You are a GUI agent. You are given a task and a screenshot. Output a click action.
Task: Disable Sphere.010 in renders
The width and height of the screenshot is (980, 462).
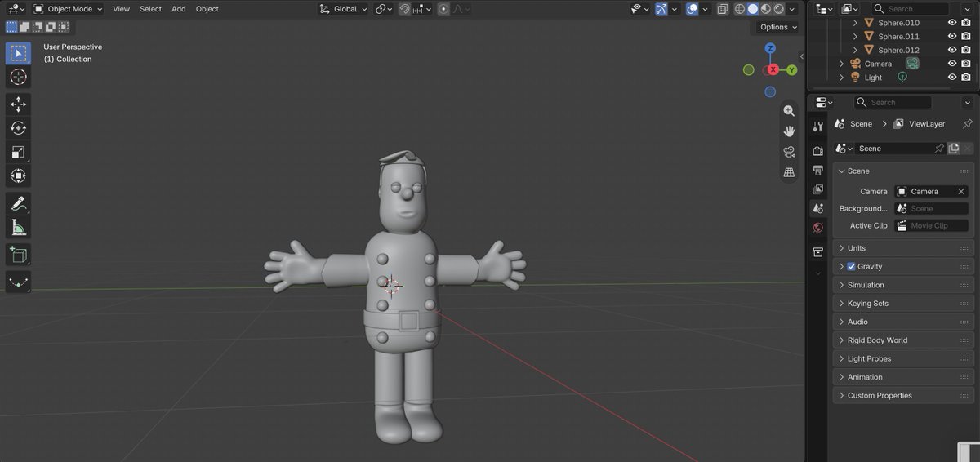click(966, 23)
